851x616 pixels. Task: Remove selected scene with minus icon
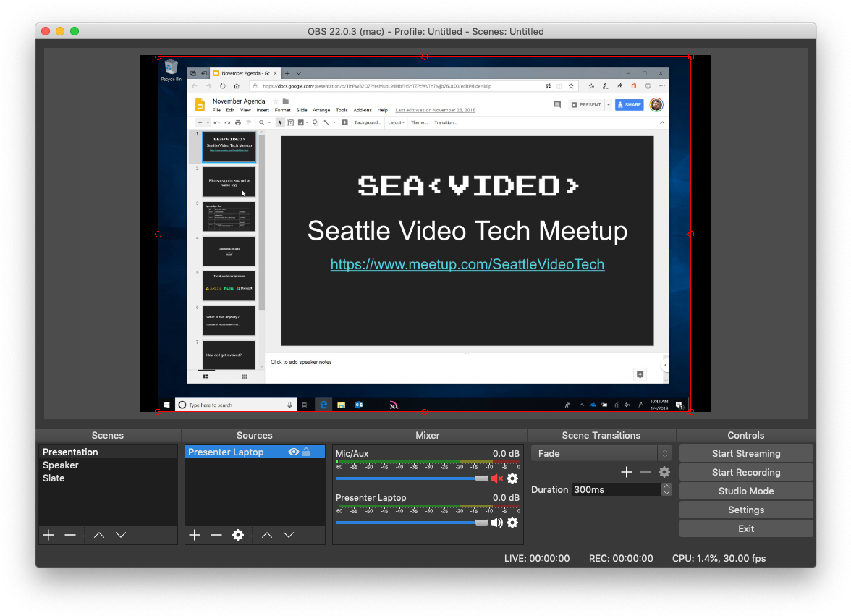pos(70,535)
